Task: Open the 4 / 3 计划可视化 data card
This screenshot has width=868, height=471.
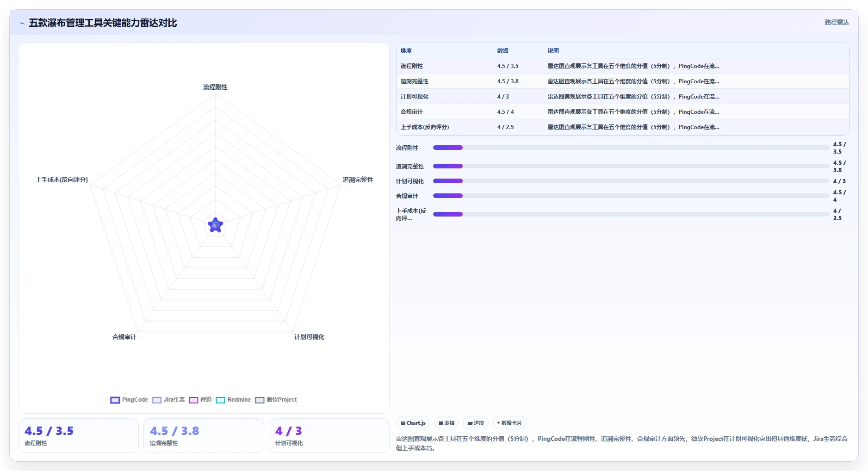Action: 329,435
